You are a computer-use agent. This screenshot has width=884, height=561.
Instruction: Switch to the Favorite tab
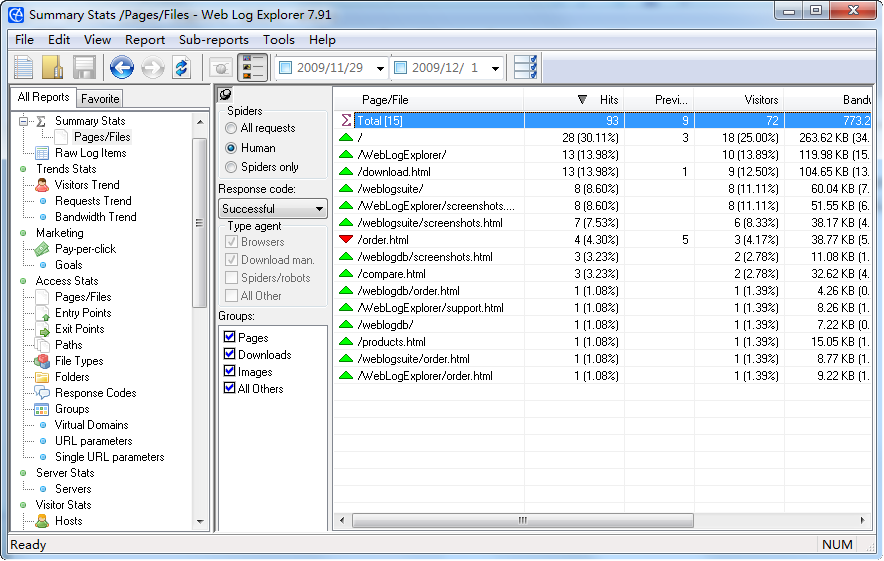pyautogui.click(x=100, y=98)
